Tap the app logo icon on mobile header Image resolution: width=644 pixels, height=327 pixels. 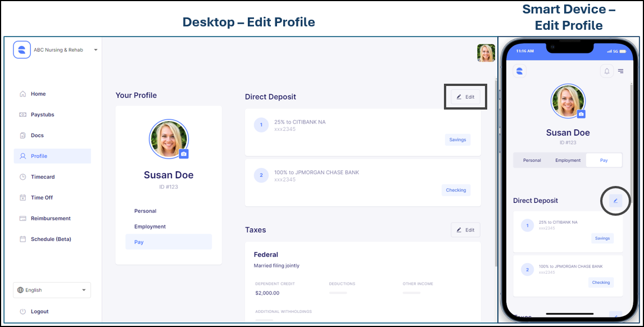[x=519, y=71]
